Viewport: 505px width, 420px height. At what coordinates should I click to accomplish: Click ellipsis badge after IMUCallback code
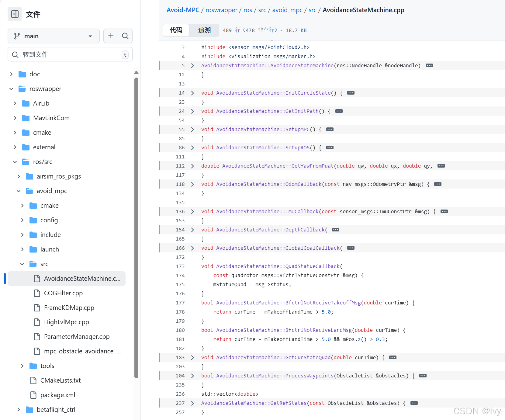click(444, 211)
